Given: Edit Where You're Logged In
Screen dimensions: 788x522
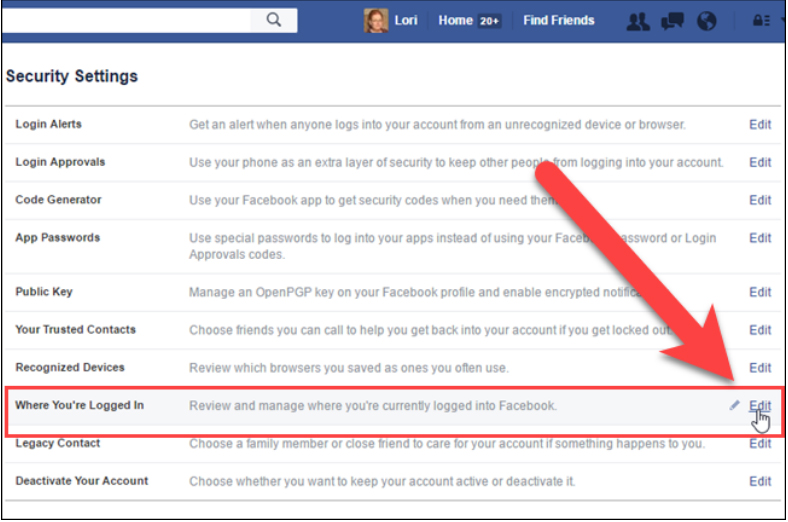Looking at the screenshot, I should coord(760,405).
